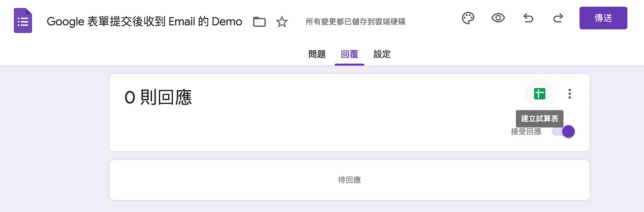Viewport: 644px width, 212px height.
Task: Click the 傳送 send button
Action: click(x=603, y=18)
